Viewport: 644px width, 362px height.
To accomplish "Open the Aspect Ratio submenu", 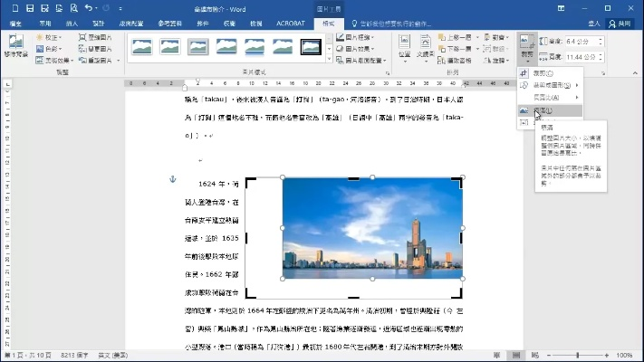I will (x=547, y=97).
